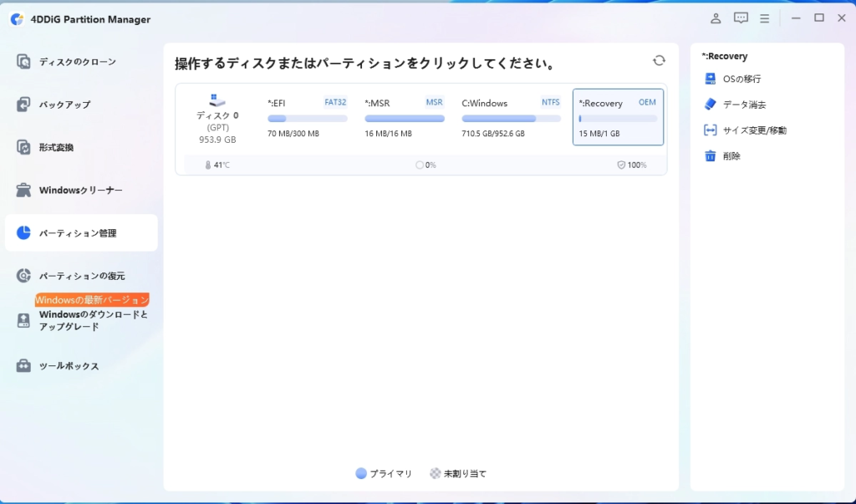Open the user account icon in title bar
The width and height of the screenshot is (856, 504).
716,18
